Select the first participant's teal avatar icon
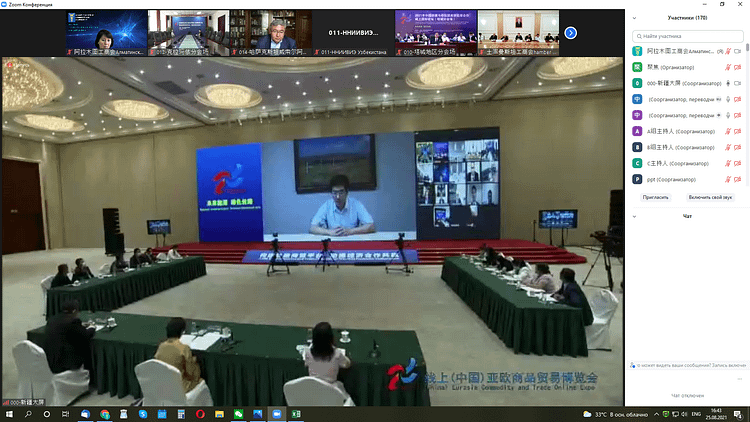The height and width of the screenshot is (422, 750). [x=637, y=51]
